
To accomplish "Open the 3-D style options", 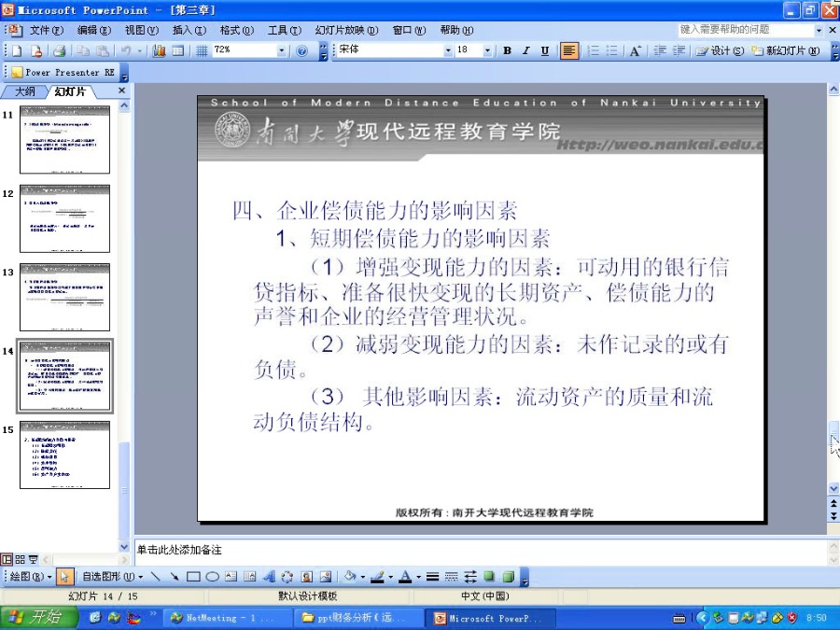I will point(508,577).
